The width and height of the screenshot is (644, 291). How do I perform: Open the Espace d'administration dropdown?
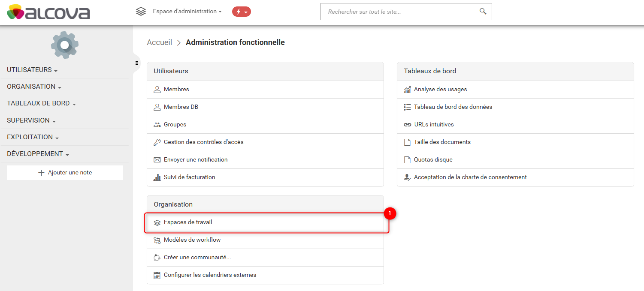pyautogui.click(x=187, y=12)
